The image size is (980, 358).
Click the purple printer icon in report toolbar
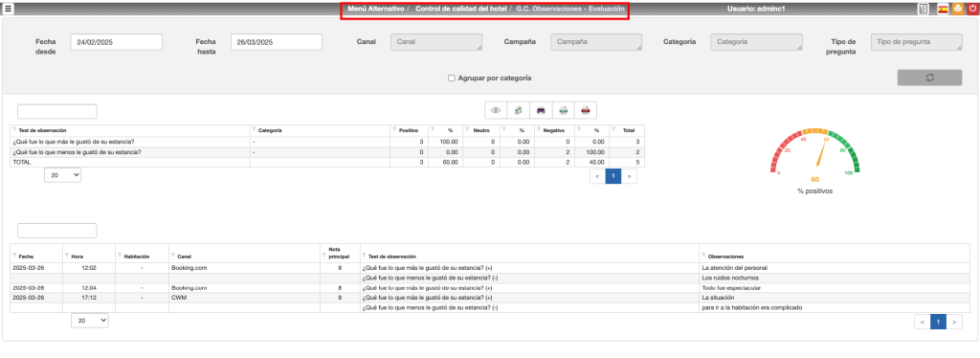click(541, 110)
